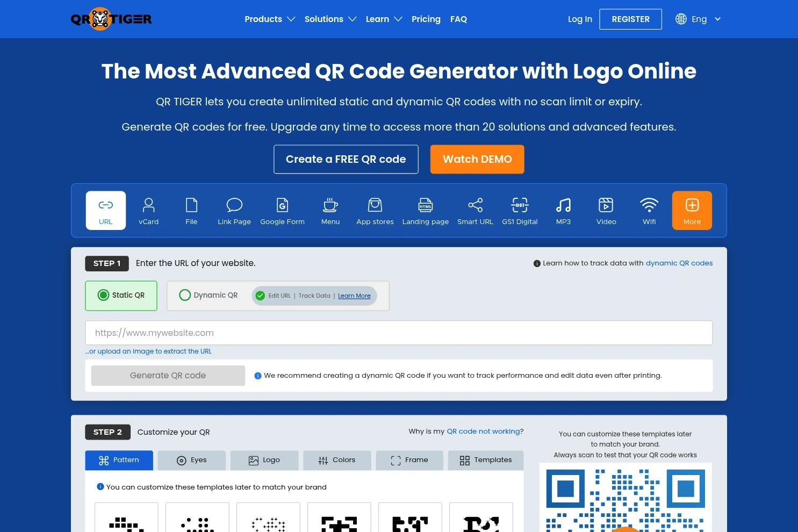
Task: Click Create a FREE QR code button
Action: coord(346,159)
